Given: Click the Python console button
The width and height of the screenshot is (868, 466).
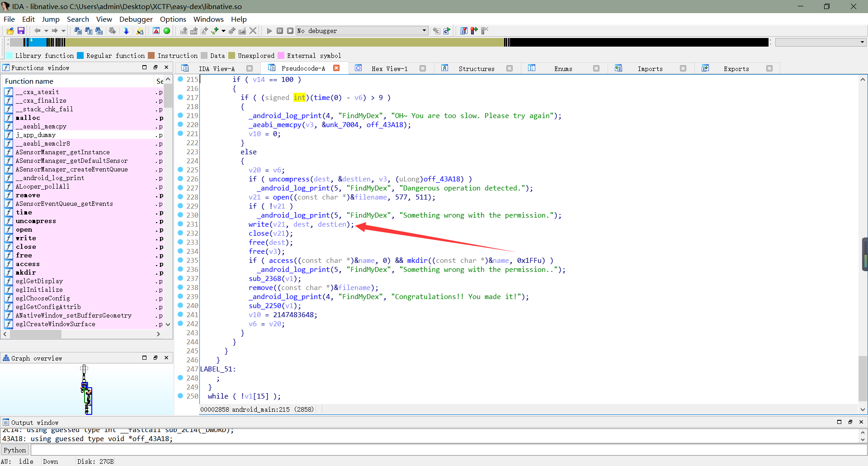Looking at the screenshot, I should [x=15, y=450].
